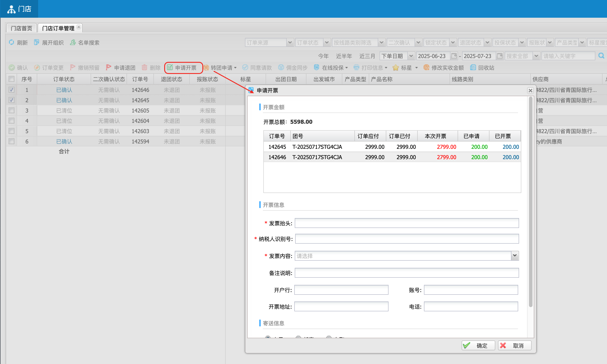Expand the 订单状态 filter dropdown
Image resolution: width=607 pixels, height=364 pixels.
[x=327, y=42]
